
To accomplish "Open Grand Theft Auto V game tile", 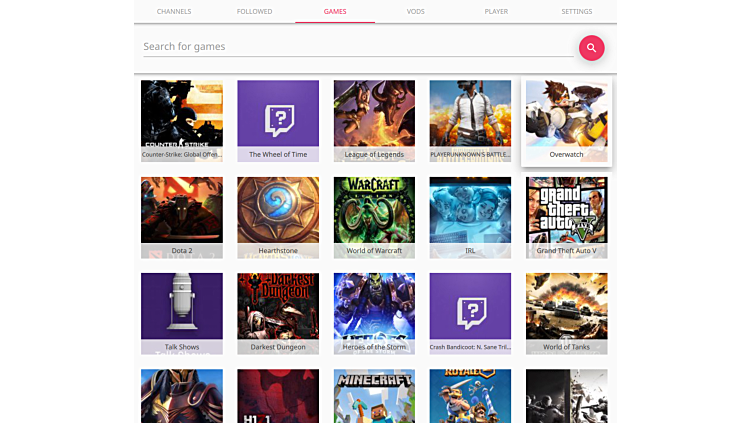I will click(x=566, y=216).
